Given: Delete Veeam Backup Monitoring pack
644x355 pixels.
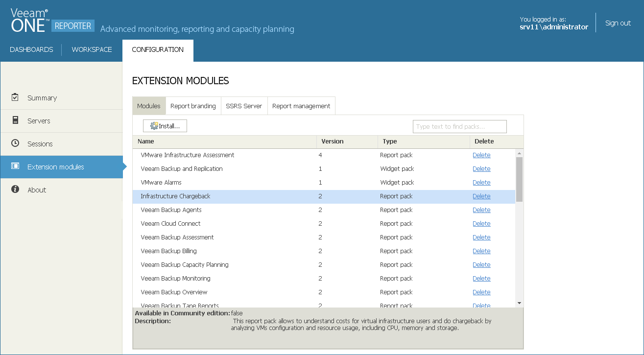Looking at the screenshot, I should (481, 279).
